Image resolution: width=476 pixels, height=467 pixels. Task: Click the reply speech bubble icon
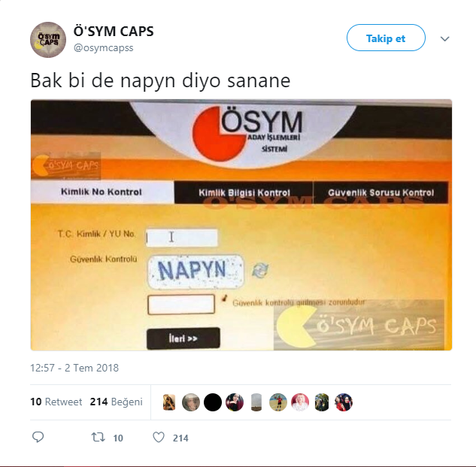click(38, 437)
